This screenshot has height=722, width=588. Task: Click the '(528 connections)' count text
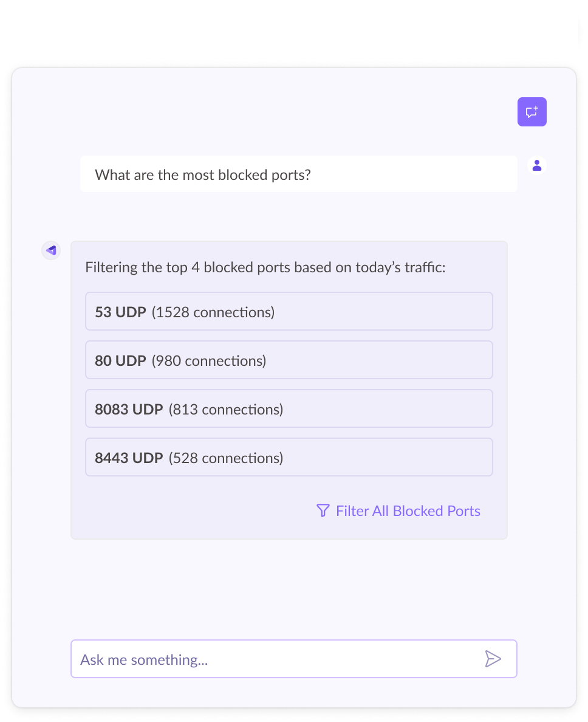pyautogui.click(x=226, y=458)
